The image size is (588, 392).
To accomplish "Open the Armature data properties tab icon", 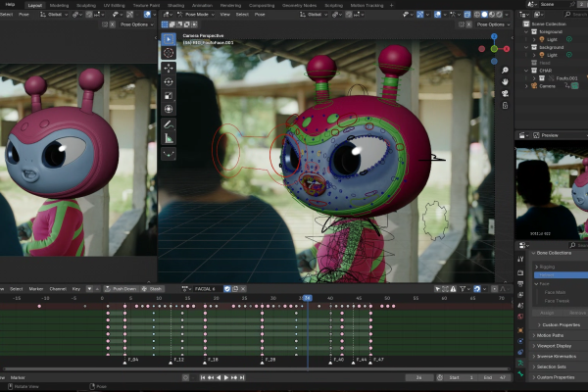I will (520, 364).
